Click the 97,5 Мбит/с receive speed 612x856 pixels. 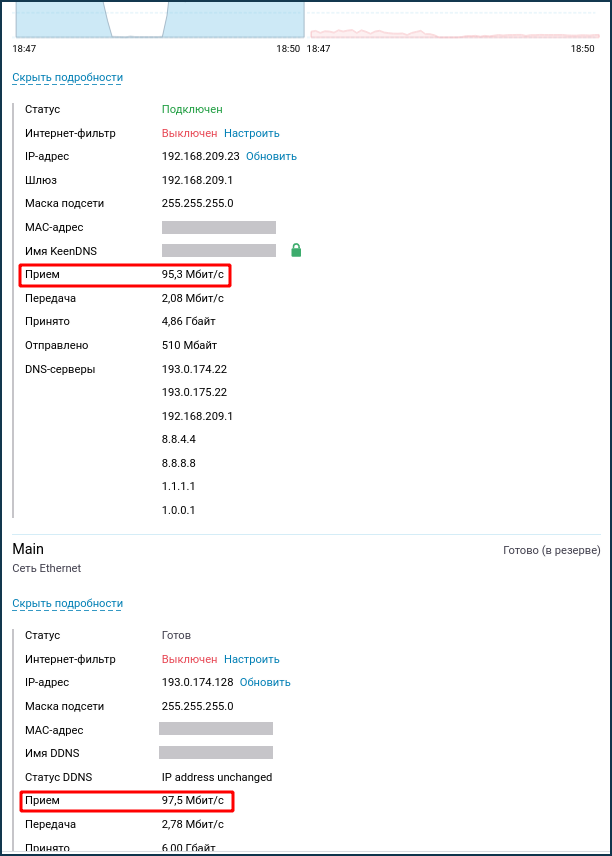192,800
